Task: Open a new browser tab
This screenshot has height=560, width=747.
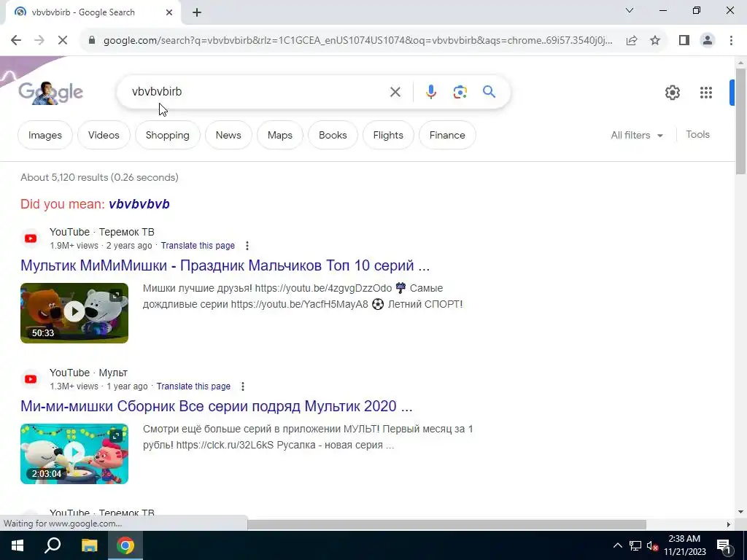Action: click(x=197, y=12)
